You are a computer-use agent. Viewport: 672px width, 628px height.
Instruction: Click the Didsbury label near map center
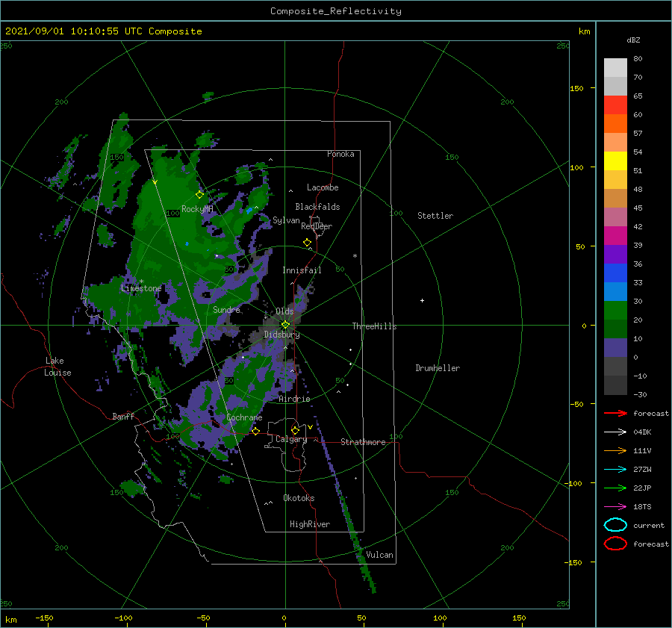point(281,335)
